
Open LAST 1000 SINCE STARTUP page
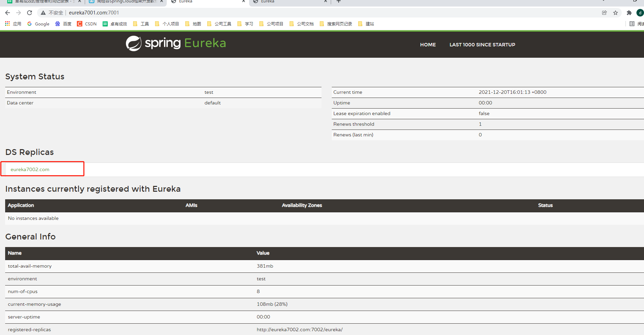coord(482,45)
